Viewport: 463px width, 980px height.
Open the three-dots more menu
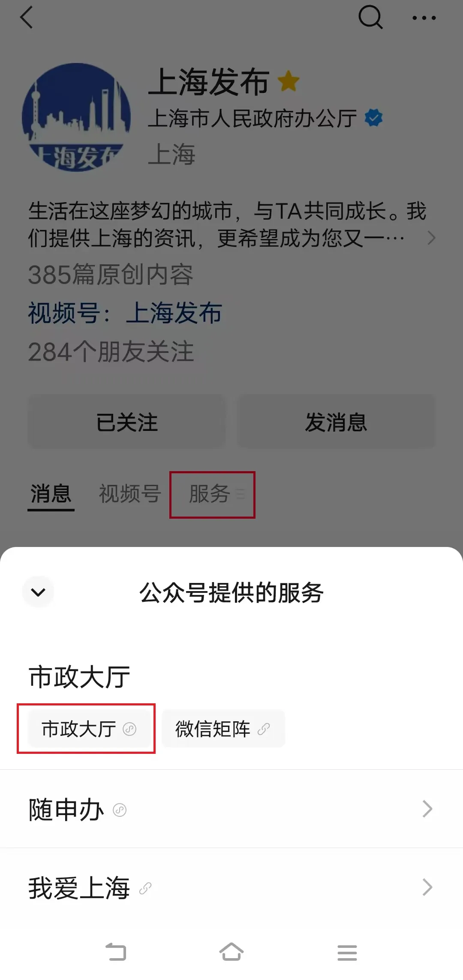(x=424, y=18)
